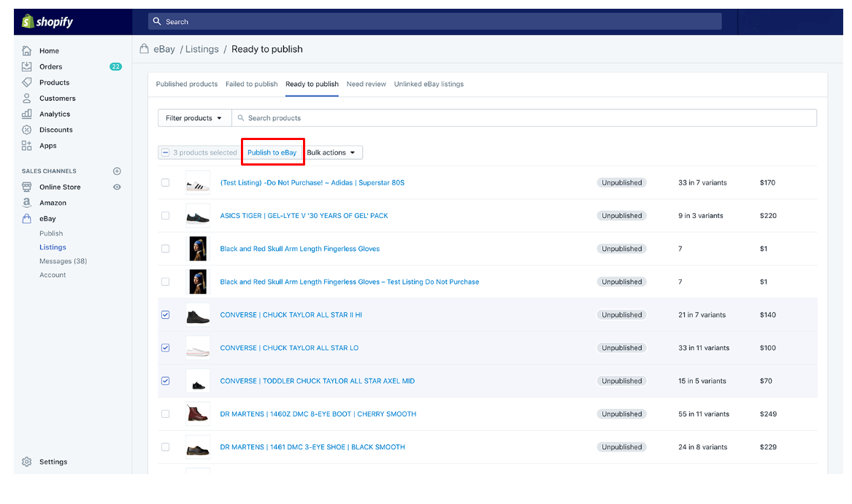Check the ASICS TIGER GEL-LYTE V checkbox
852x504 pixels.
tap(165, 216)
